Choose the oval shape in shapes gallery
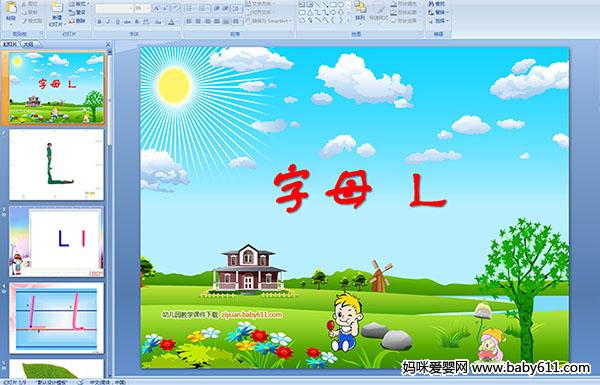 [341, 5]
